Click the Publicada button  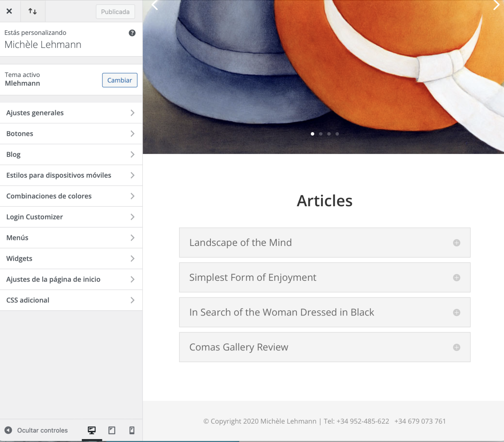[115, 12]
